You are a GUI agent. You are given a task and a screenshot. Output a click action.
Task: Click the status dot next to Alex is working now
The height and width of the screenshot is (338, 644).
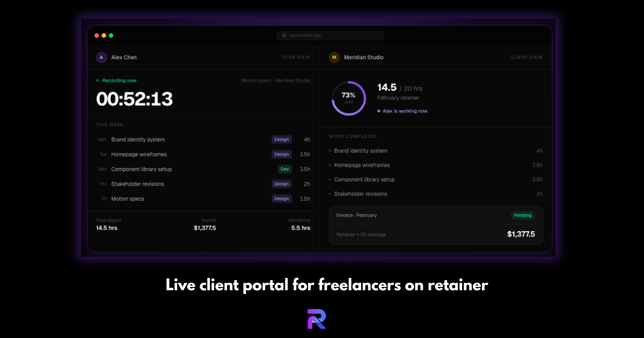coord(379,111)
